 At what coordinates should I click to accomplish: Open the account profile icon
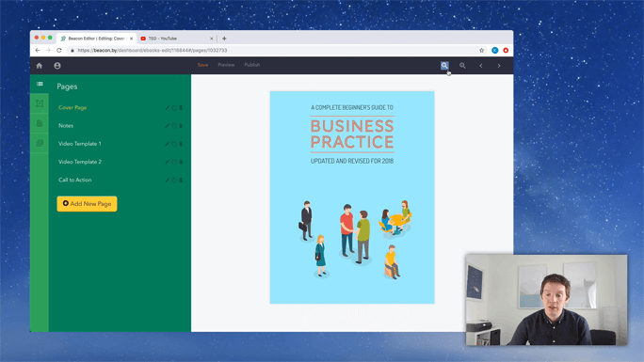pos(57,66)
